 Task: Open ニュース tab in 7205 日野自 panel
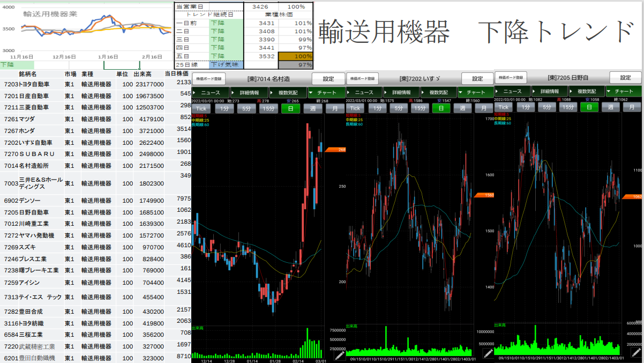point(512,92)
